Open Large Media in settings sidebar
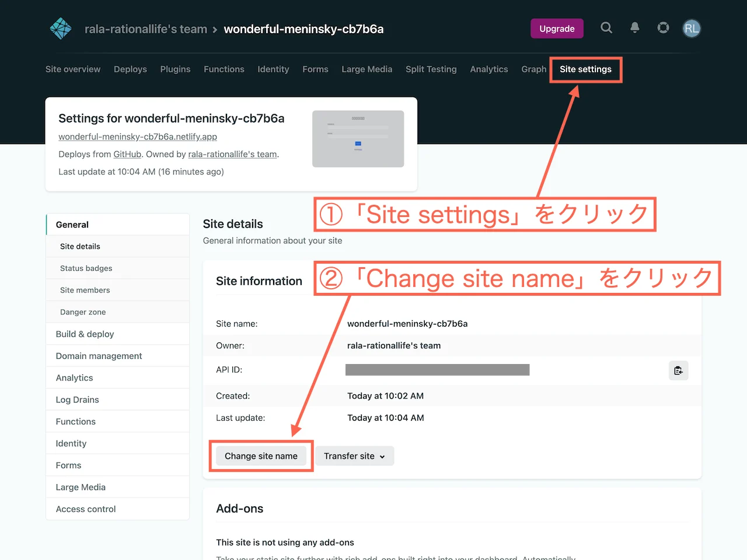This screenshot has width=747, height=560. 118,487
